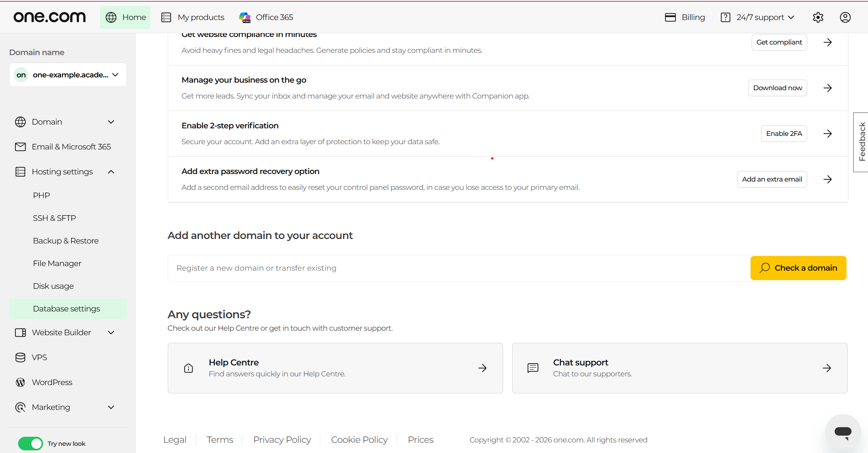Click the Billing link text
868x453 pixels.
[x=693, y=17]
